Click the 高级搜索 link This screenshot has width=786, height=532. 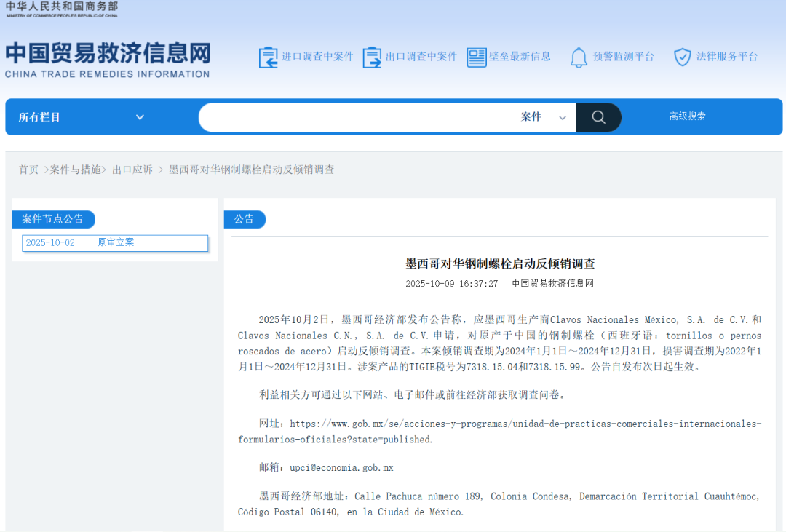[x=687, y=116]
